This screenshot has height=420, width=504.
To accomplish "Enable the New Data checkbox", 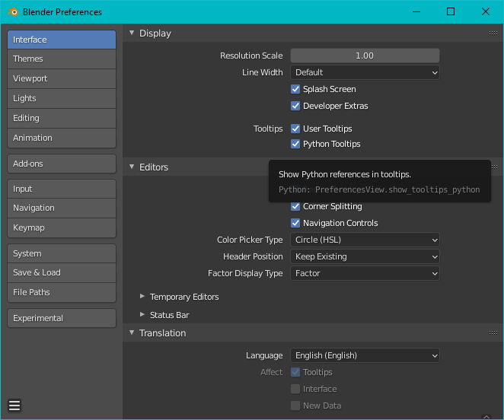I will click(x=295, y=406).
